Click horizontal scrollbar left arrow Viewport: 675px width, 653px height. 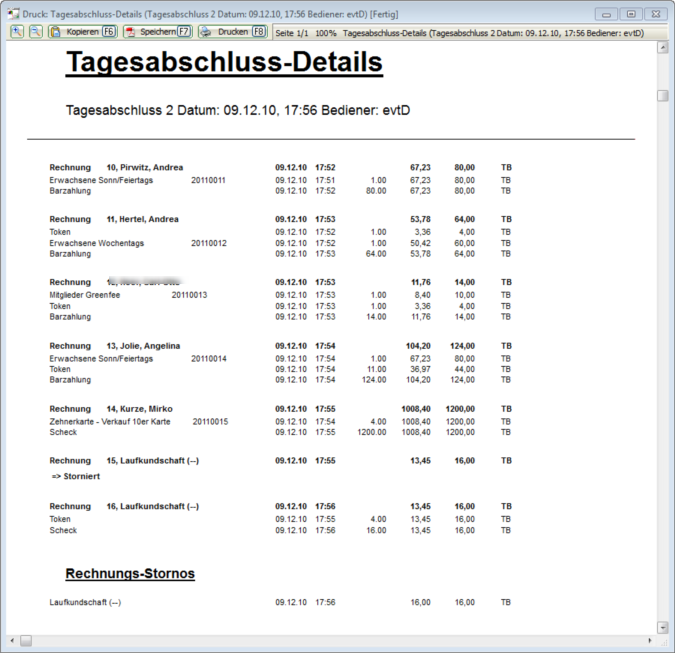(x=12, y=641)
